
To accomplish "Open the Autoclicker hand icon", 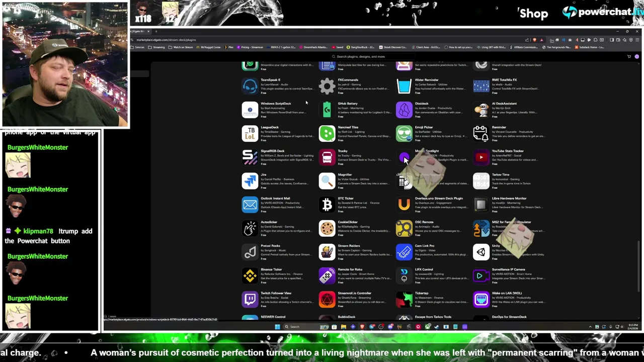I will [x=250, y=228].
